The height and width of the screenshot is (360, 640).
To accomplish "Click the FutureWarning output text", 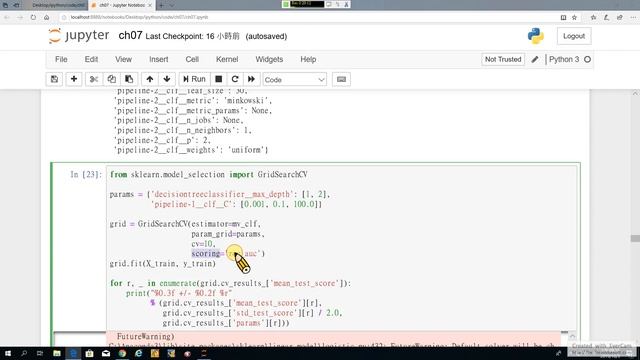I will tap(145, 337).
